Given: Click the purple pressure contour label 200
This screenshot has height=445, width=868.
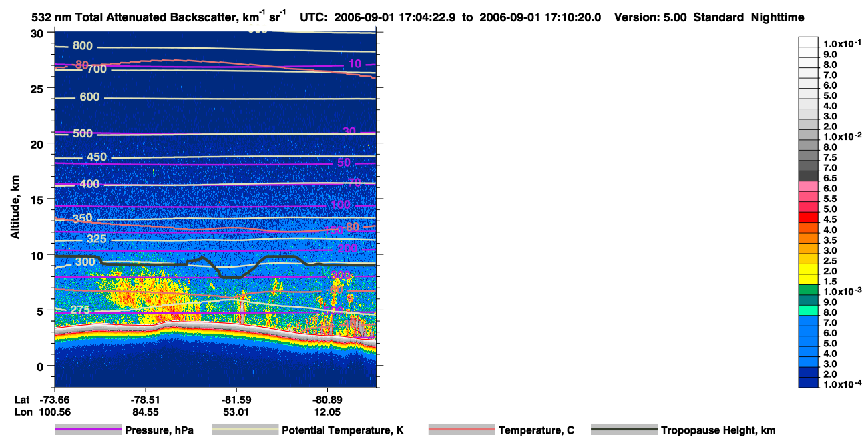Looking at the screenshot, I should pyautogui.click(x=348, y=249).
